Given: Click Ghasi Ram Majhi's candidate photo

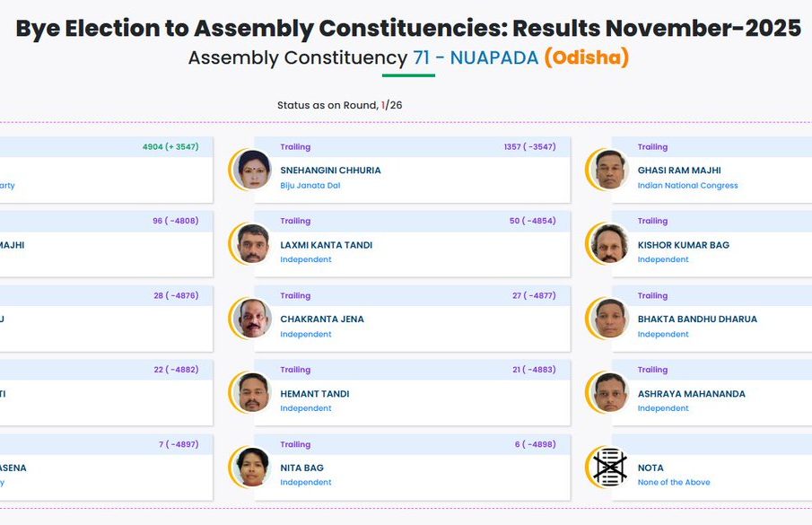Looking at the screenshot, I should pyautogui.click(x=611, y=170).
